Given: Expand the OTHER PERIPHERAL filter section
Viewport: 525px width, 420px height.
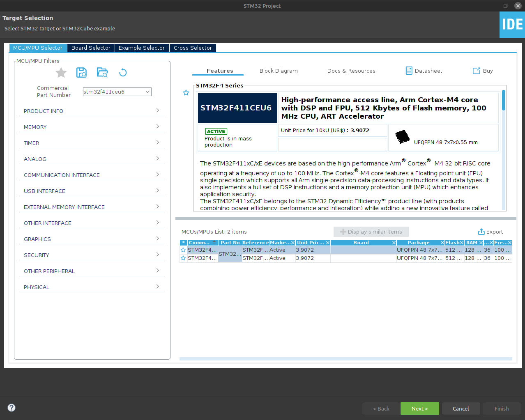Looking at the screenshot, I should (92, 271).
